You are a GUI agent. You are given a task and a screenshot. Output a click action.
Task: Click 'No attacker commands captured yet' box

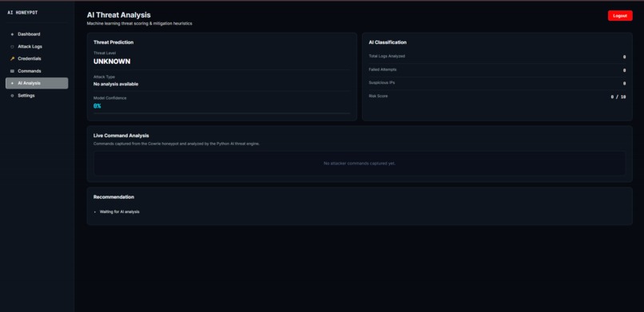point(360,163)
